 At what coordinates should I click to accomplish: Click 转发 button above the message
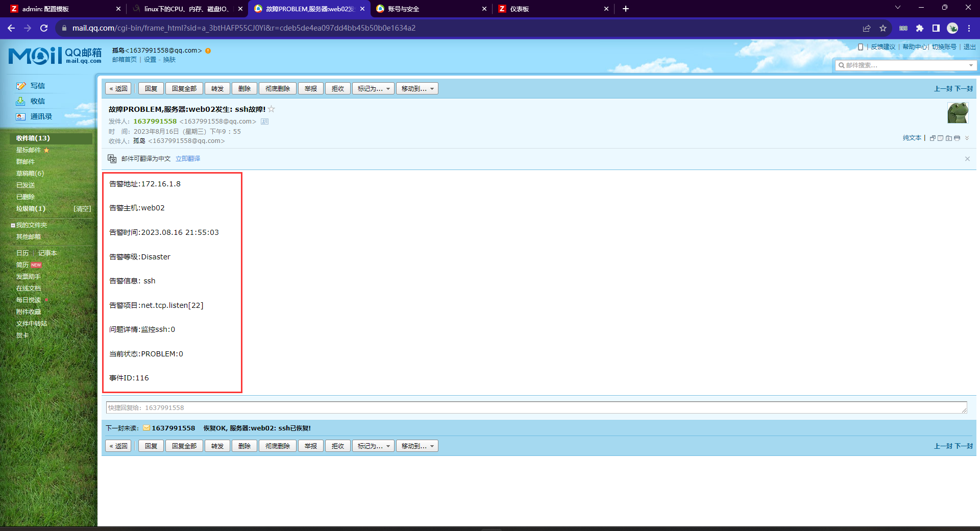coord(217,88)
